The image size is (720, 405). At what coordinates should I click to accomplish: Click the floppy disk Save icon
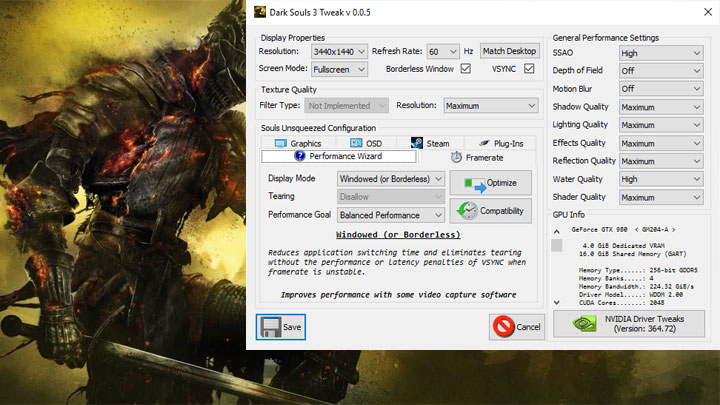(268, 327)
